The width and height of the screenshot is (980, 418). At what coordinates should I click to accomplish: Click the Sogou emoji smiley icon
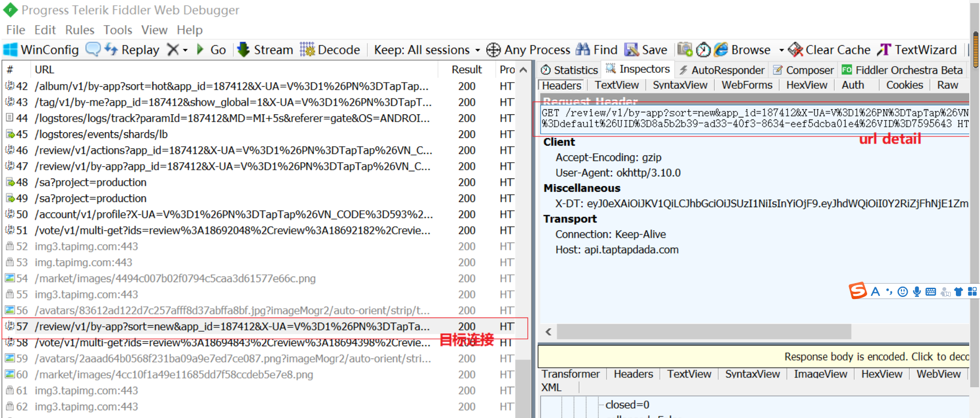(903, 292)
